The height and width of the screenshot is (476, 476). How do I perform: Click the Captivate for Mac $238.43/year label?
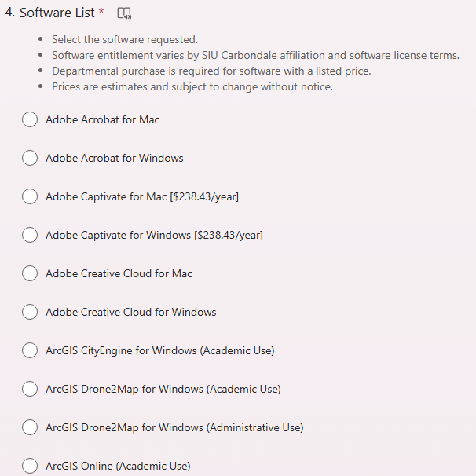click(x=141, y=196)
